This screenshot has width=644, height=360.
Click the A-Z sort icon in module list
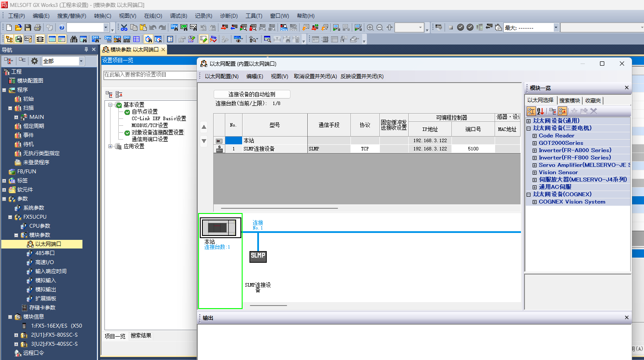(540, 111)
